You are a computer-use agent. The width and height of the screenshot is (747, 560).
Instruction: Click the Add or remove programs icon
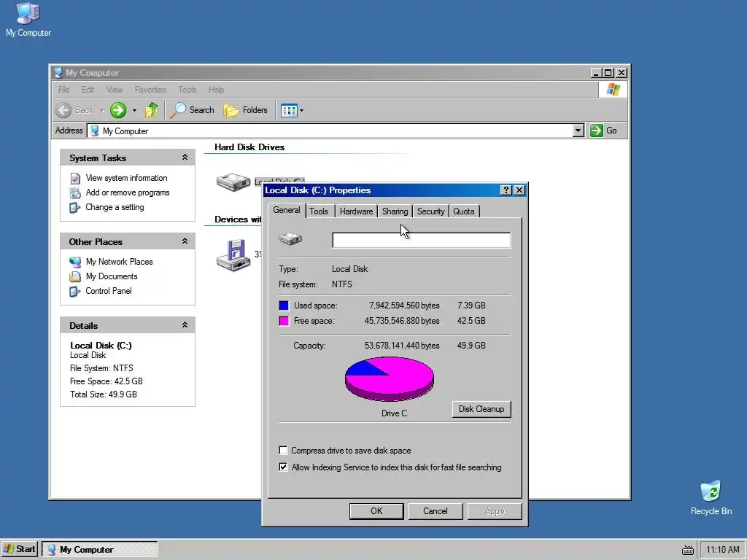75,192
